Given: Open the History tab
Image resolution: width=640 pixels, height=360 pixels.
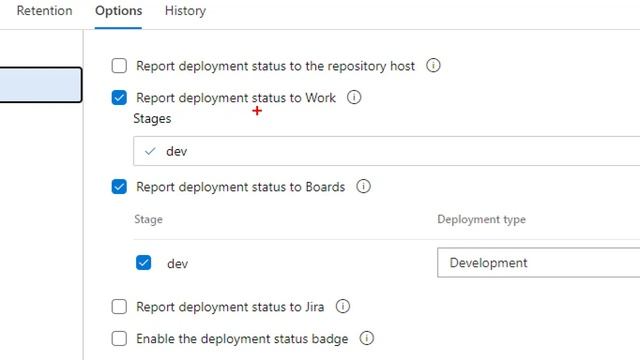Looking at the screenshot, I should pyautogui.click(x=185, y=11).
